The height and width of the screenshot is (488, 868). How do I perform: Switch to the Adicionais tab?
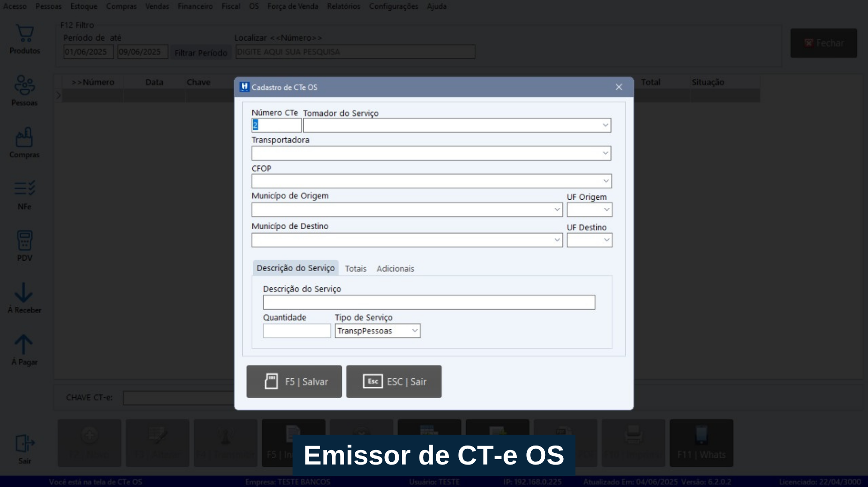point(396,268)
